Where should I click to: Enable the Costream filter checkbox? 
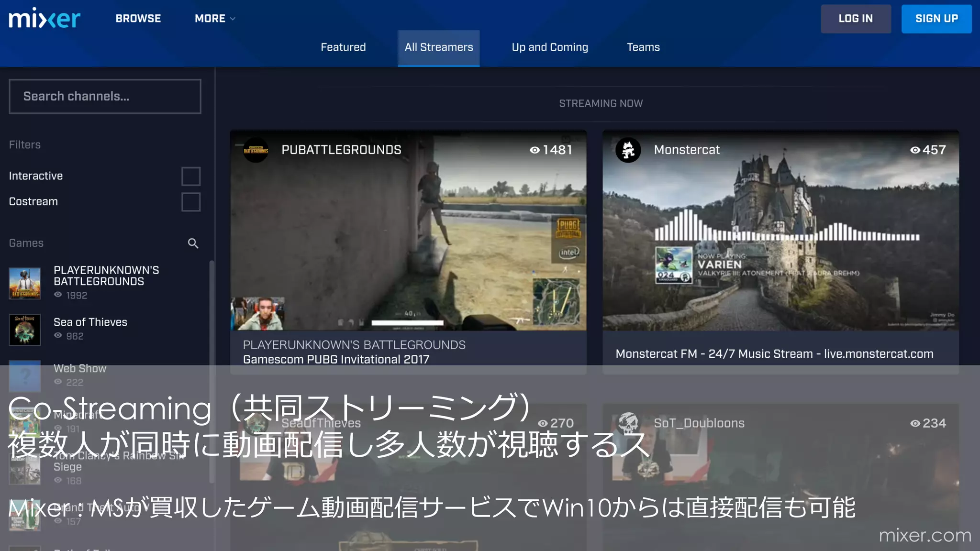pyautogui.click(x=191, y=202)
